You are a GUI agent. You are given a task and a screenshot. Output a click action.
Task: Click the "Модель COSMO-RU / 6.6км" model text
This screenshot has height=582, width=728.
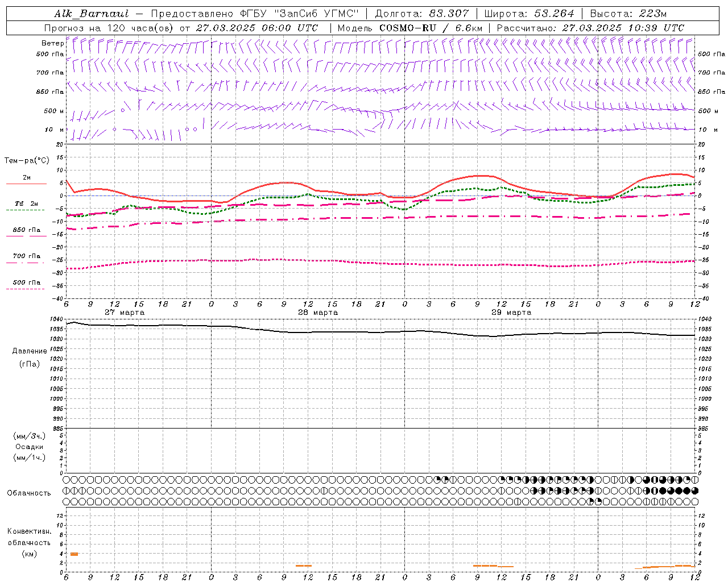click(409, 28)
